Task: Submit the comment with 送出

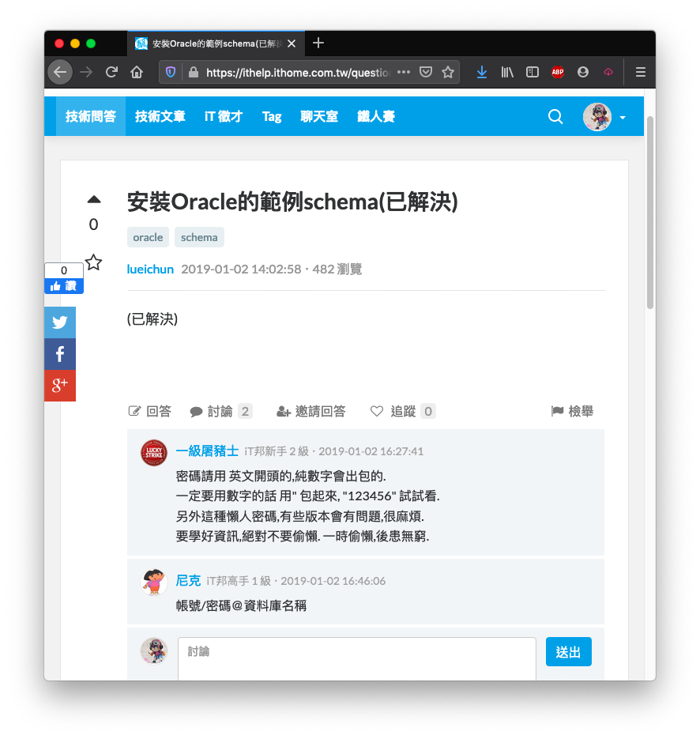Action: click(569, 652)
